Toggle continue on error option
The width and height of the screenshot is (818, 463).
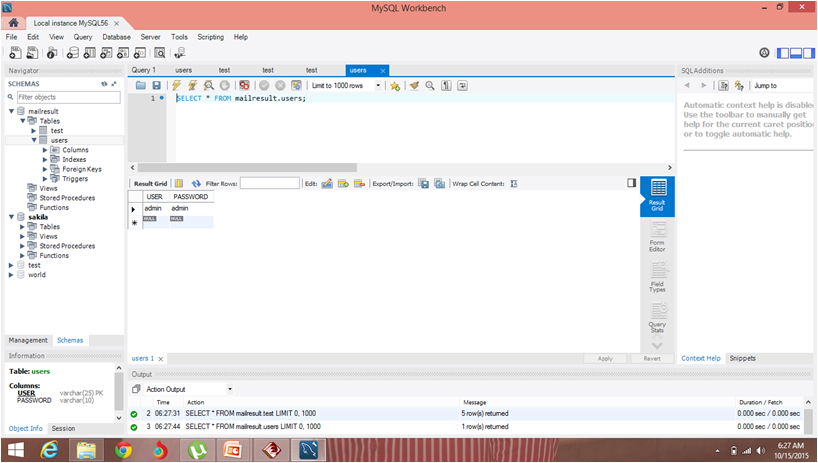point(244,86)
